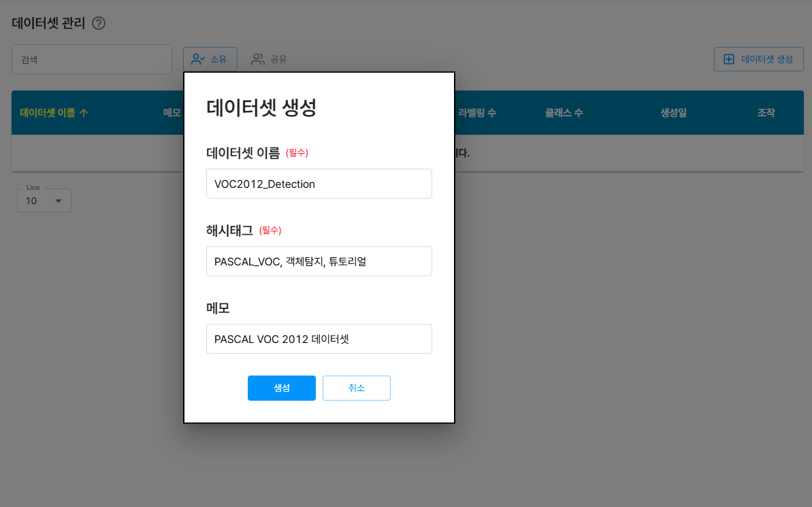Click the sort arrow next to 데이터셋 이름

point(84,112)
